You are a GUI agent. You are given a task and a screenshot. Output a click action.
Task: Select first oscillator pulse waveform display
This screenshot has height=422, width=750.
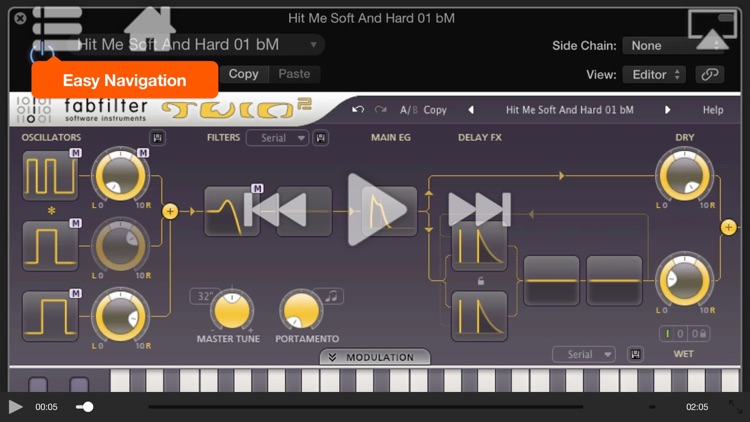[x=50, y=176]
